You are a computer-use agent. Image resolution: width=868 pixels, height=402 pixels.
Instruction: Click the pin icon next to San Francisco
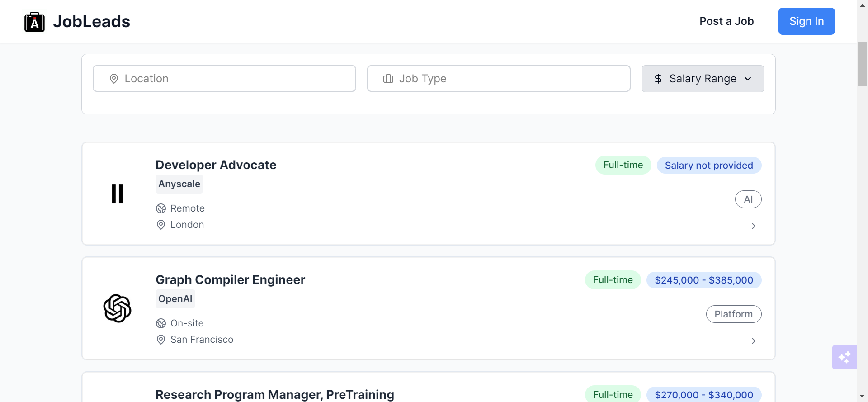pyautogui.click(x=161, y=340)
